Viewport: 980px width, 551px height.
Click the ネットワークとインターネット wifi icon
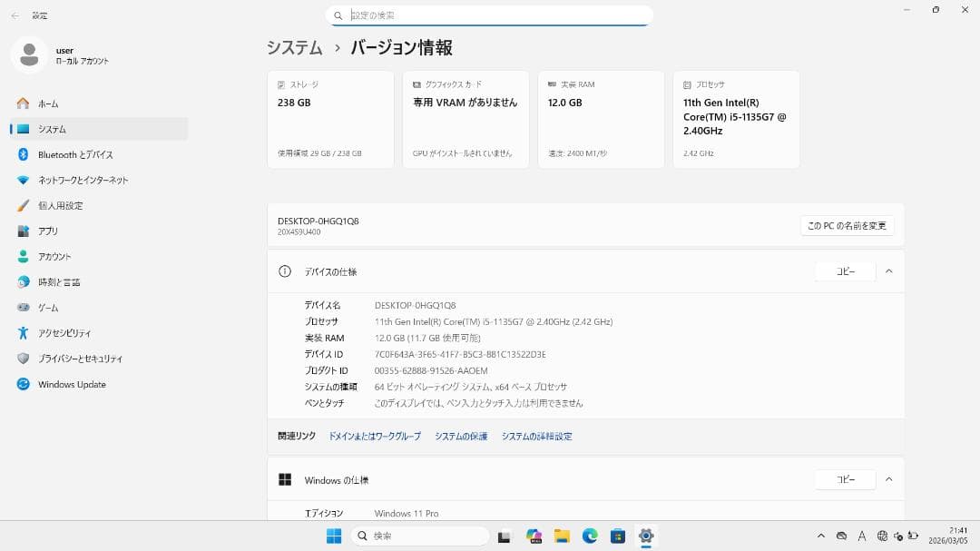[23, 180]
